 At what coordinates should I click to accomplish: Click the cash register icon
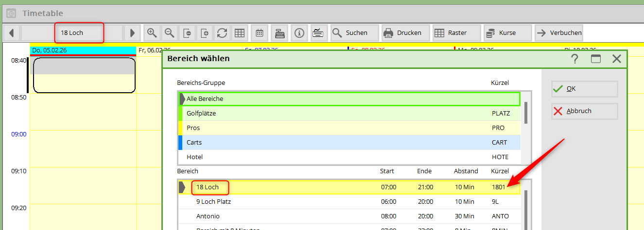(x=279, y=33)
